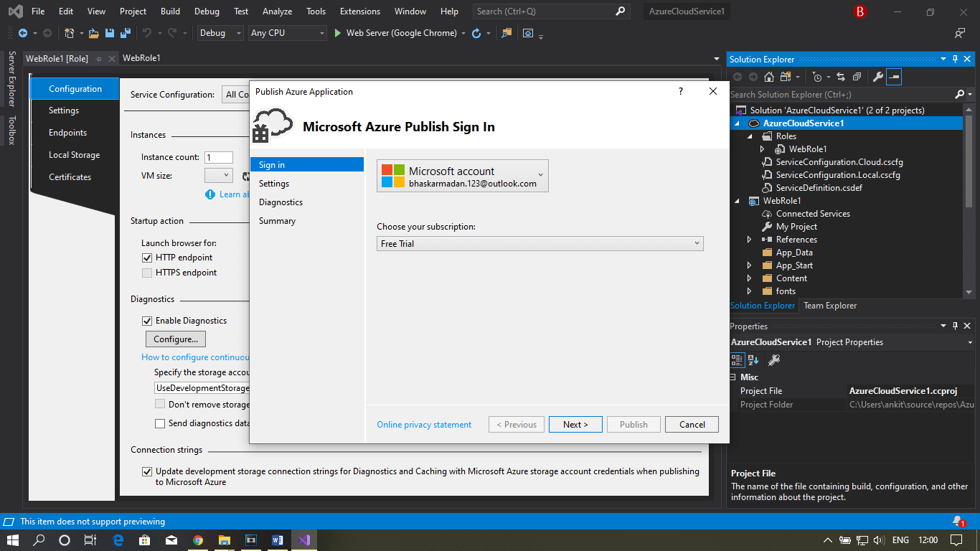980x551 pixels.
Task: Click Property Pages wrench in Properties panel
Action: (774, 360)
